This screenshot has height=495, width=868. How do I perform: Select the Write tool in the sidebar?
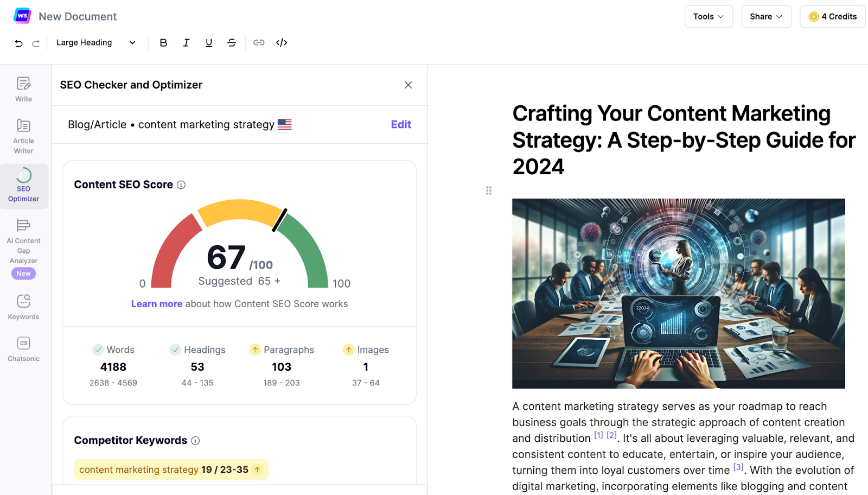click(x=23, y=88)
